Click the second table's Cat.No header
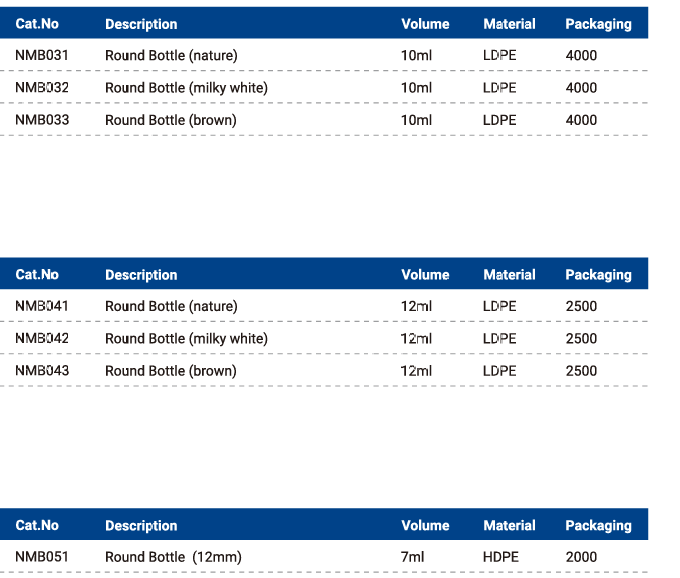 pos(37,274)
